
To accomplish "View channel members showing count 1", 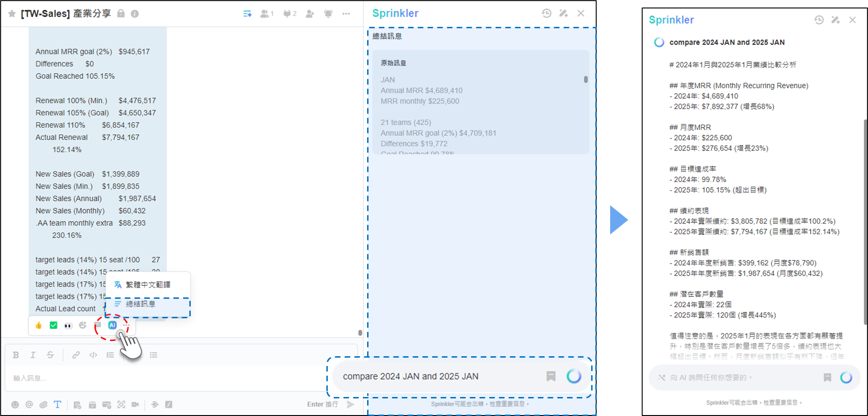I will [267, 14].
